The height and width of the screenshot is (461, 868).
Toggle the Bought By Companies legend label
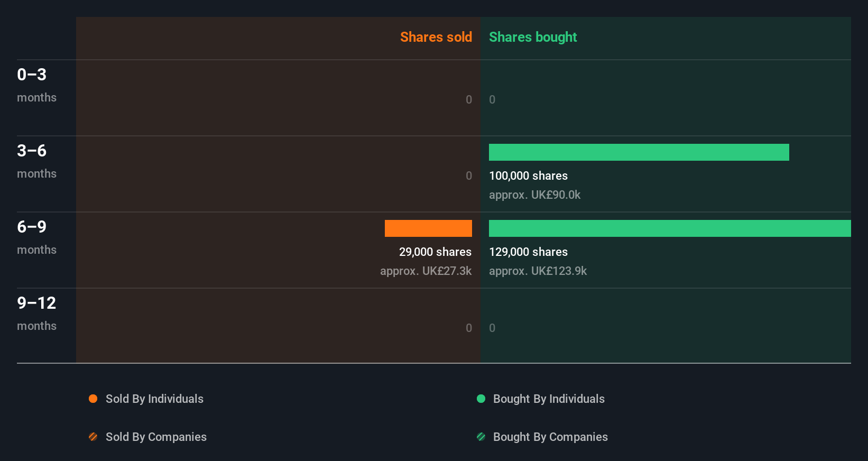[550, 437]
